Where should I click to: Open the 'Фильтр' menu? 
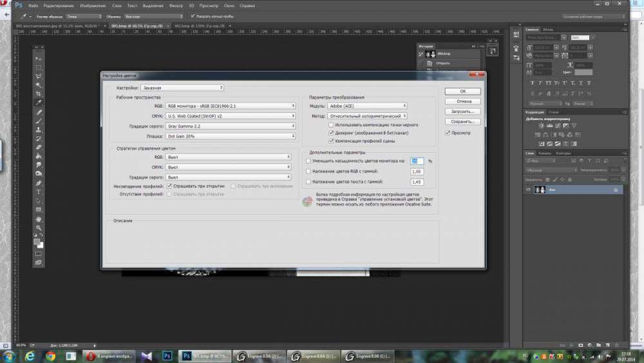point(175,5)
